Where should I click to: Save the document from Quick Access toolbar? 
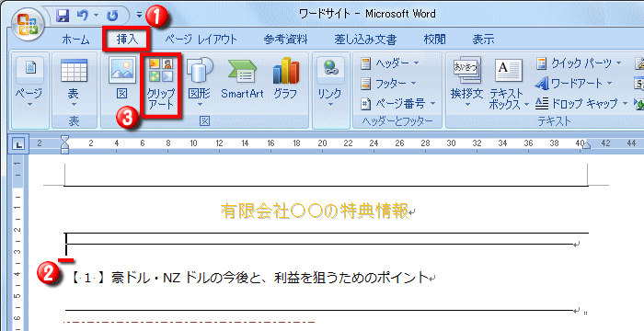pyautogui.click(x=63, y=16)
